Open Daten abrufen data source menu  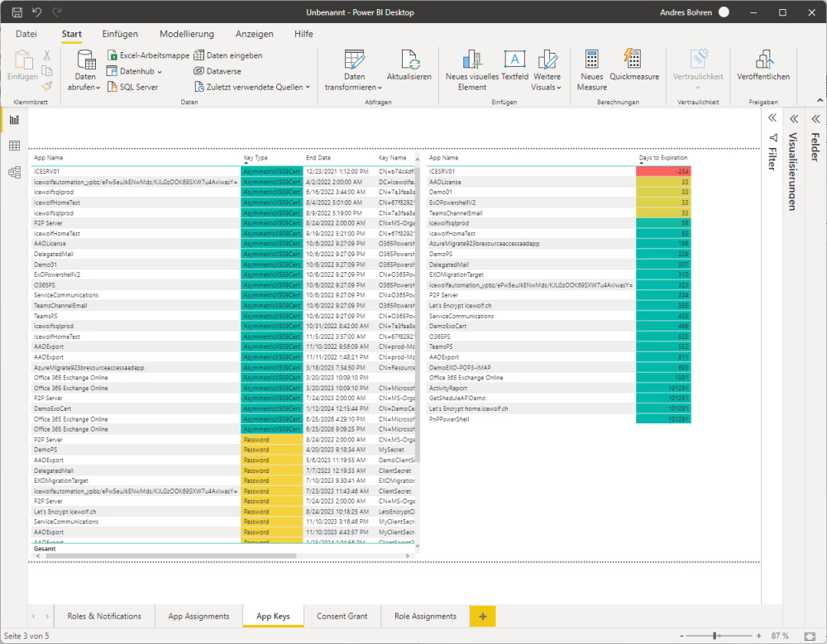(84, 70)
